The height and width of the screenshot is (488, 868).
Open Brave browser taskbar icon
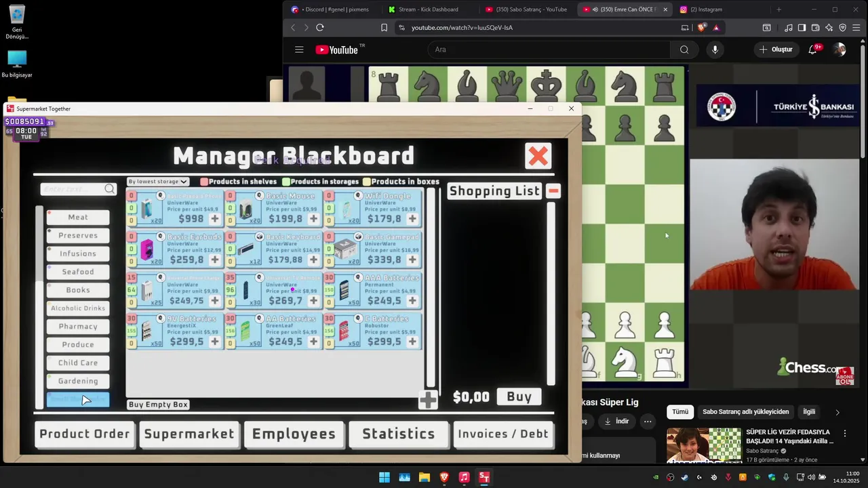click(x=444, y=477)
